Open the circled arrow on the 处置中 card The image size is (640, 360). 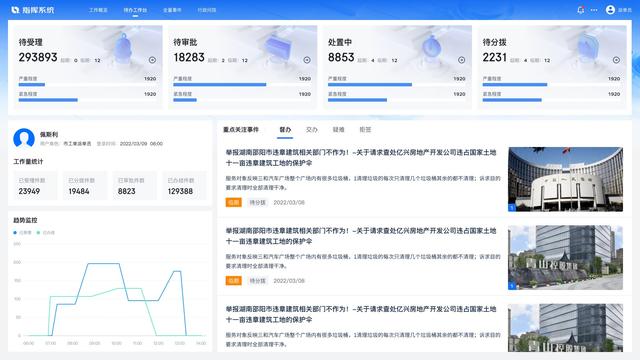[462, 60]
